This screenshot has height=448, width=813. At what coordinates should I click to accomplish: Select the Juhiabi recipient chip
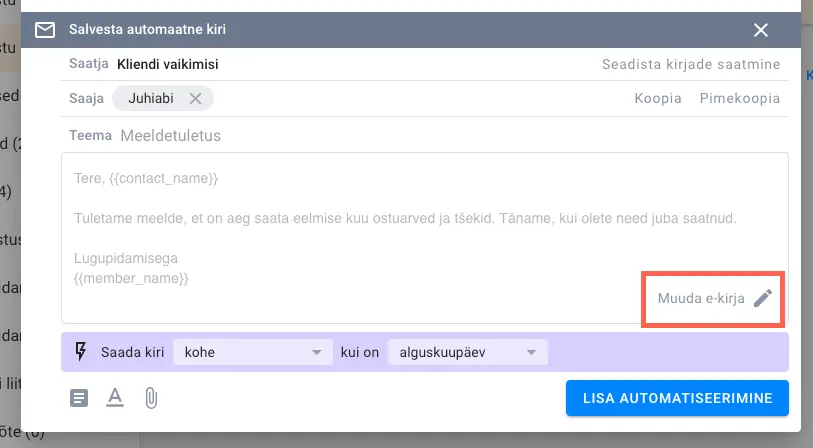pyautogui.click(x=150, y=98)
